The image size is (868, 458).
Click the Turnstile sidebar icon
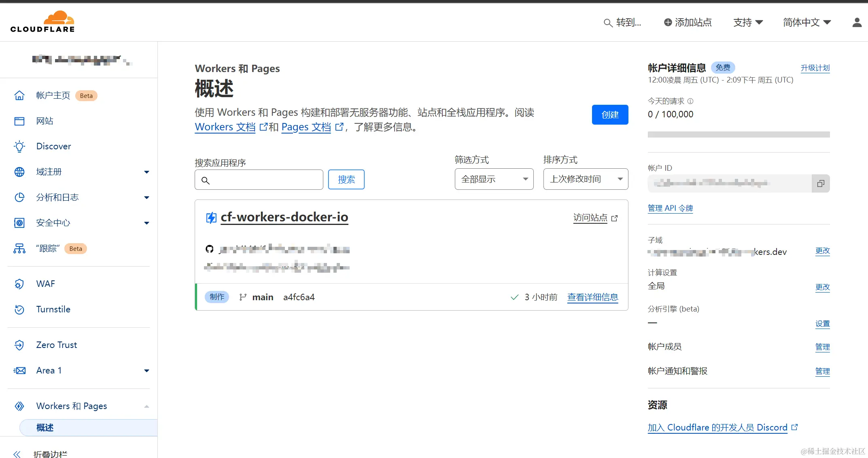19,310
